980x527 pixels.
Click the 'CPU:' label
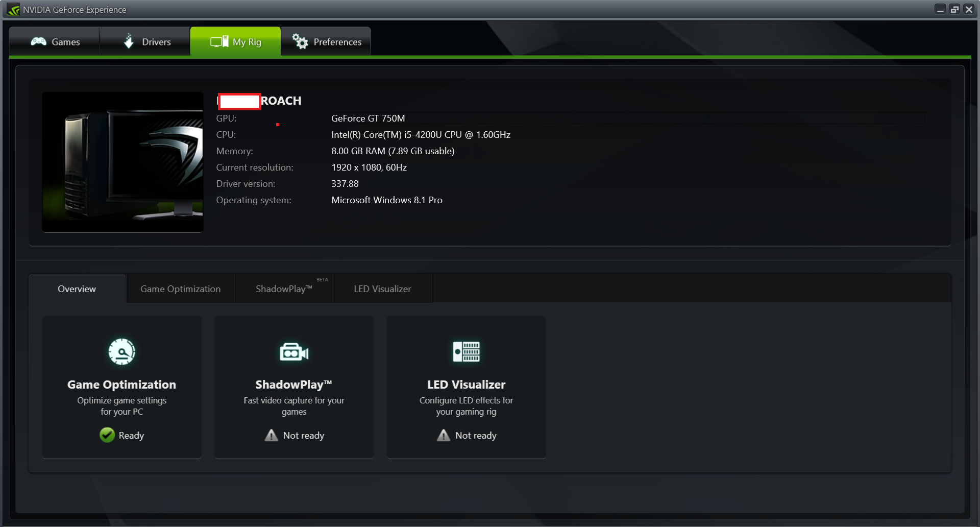coord(226,135)
